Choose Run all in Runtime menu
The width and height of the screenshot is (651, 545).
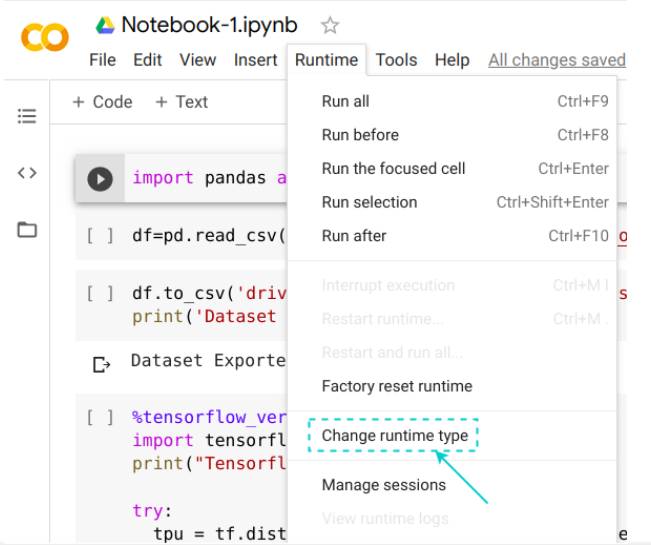point(345,101)
